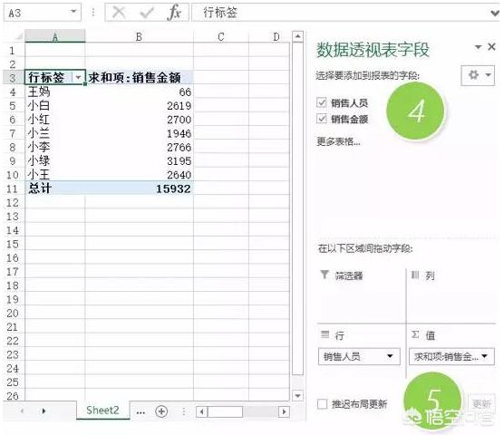Uncheck the 销售金额 field checkbox
The width and height of the screenshot is (504, 435).
click(322, 119)
